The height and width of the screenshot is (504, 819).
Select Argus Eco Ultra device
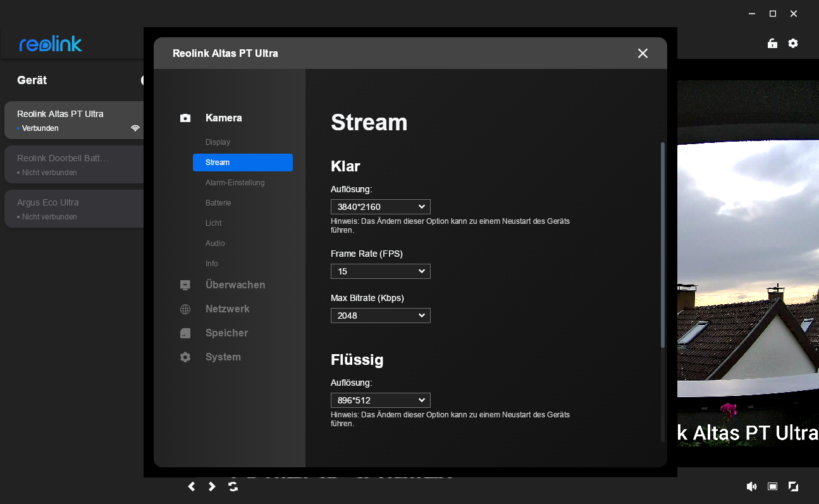pos(74,209)
